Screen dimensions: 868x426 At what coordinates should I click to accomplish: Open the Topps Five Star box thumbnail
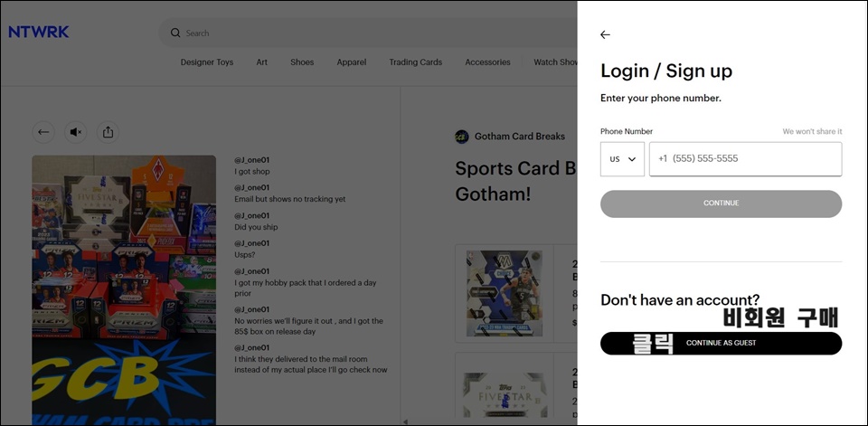(505, 395)
